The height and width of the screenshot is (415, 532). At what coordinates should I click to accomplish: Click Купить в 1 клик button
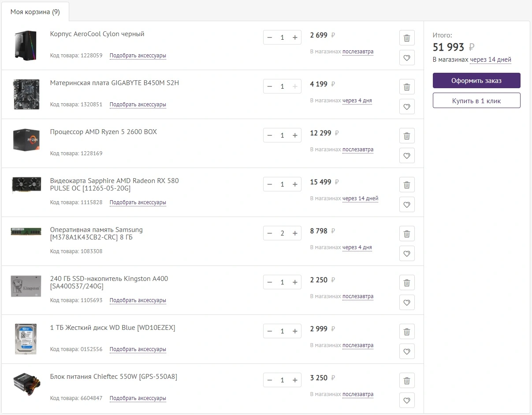tap(476, 101)
